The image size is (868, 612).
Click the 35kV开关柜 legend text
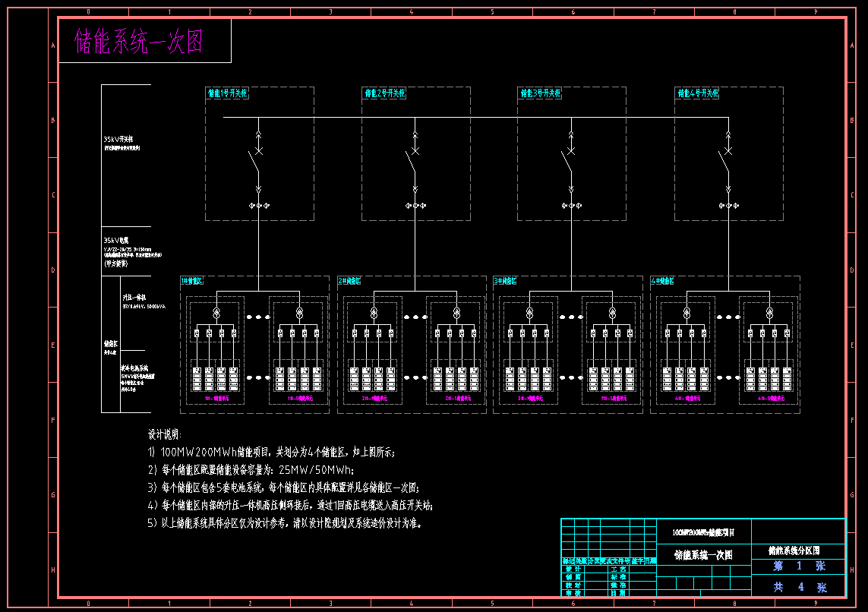(x=118, y=140)
